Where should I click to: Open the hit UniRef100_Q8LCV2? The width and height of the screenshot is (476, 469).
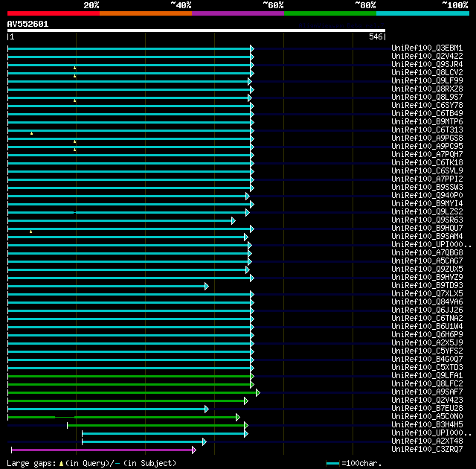point(427,73)
